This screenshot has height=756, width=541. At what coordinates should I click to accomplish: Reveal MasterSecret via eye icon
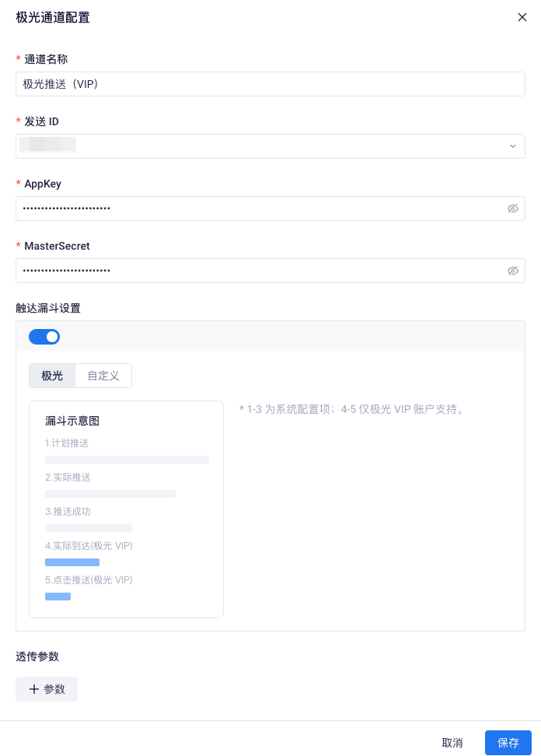[512, 271]
